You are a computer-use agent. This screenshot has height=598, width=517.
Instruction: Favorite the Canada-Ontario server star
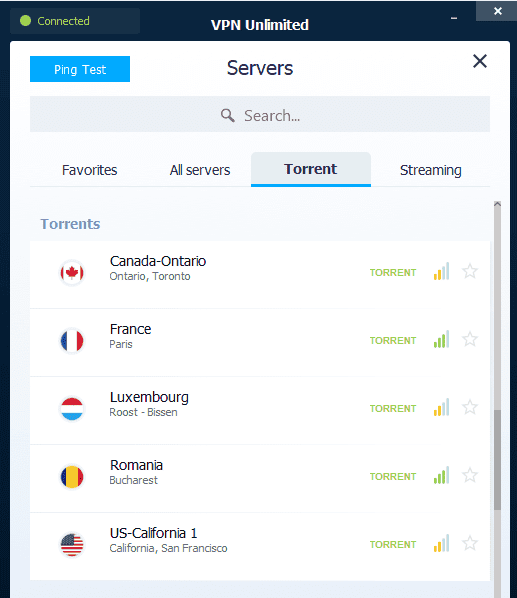tap(470, 272)
